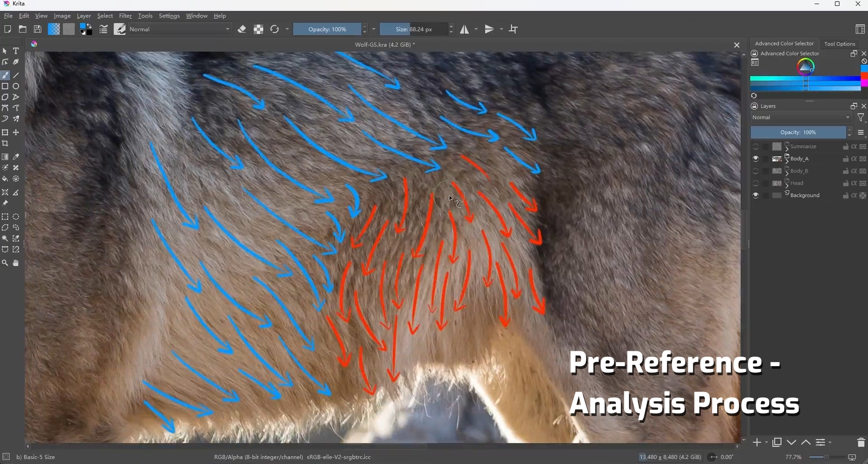
Task: Close the Wolf-GS.kra document tab
Action: [737, 45]
